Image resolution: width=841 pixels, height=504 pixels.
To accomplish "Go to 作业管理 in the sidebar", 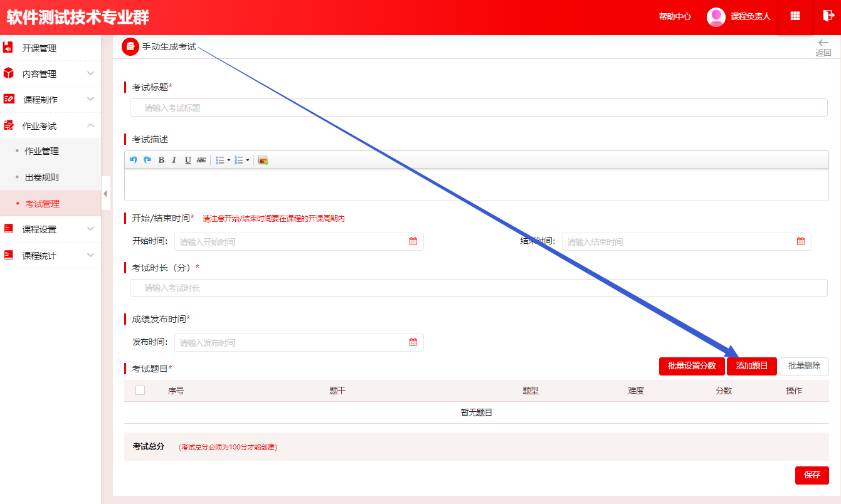I will (x=42, y=151).
